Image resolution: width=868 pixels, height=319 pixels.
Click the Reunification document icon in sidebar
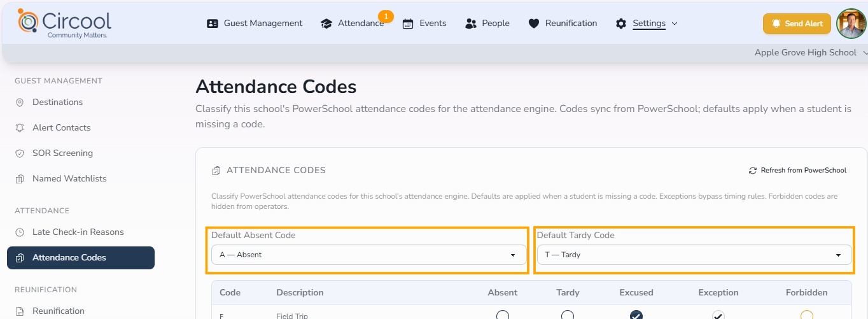(20, 311)
